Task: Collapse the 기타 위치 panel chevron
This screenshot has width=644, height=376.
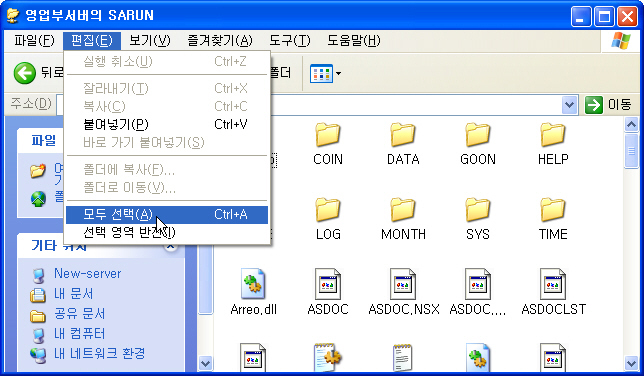Action: tap(171, 246)
